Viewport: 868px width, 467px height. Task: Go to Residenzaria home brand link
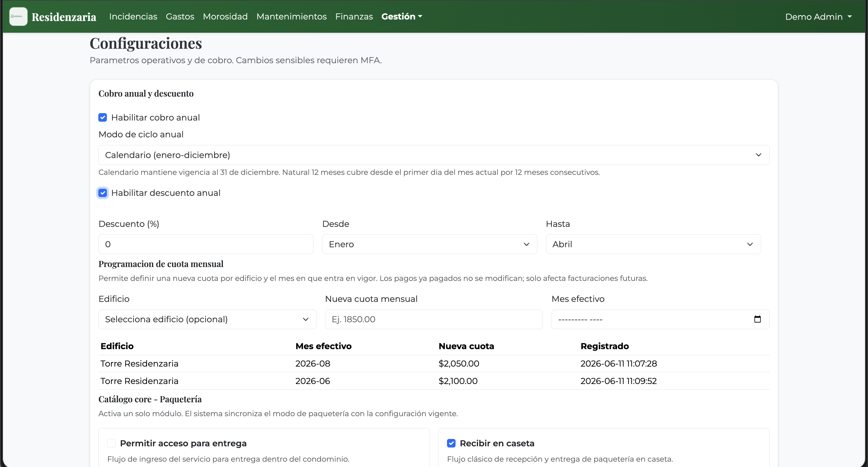[x=64, y=17]
